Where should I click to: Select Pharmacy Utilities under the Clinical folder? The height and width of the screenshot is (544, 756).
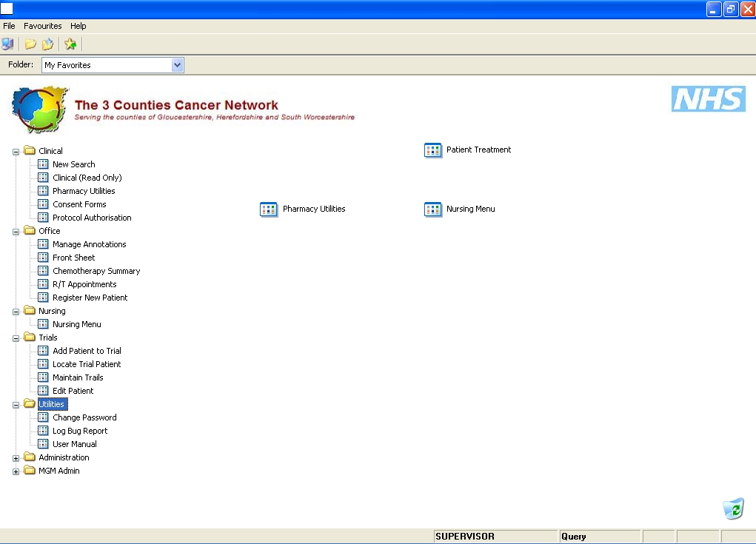tap(84, 191)
